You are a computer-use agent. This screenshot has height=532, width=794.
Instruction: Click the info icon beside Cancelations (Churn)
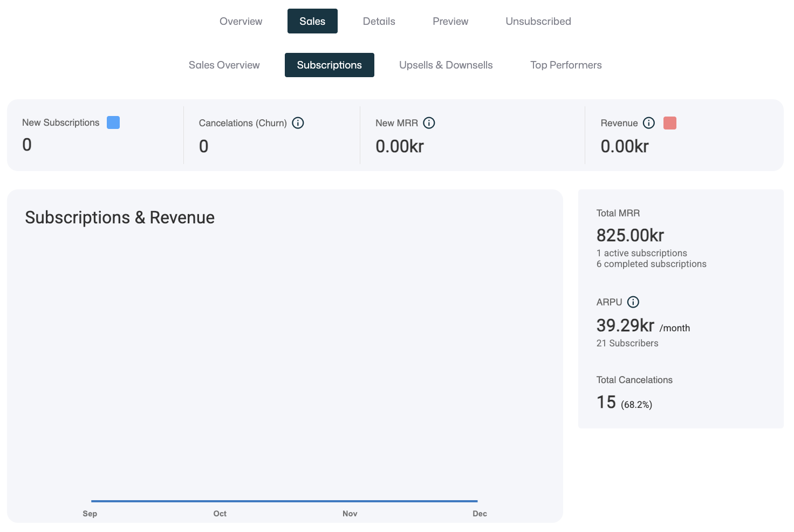click(x=298, y=123)
